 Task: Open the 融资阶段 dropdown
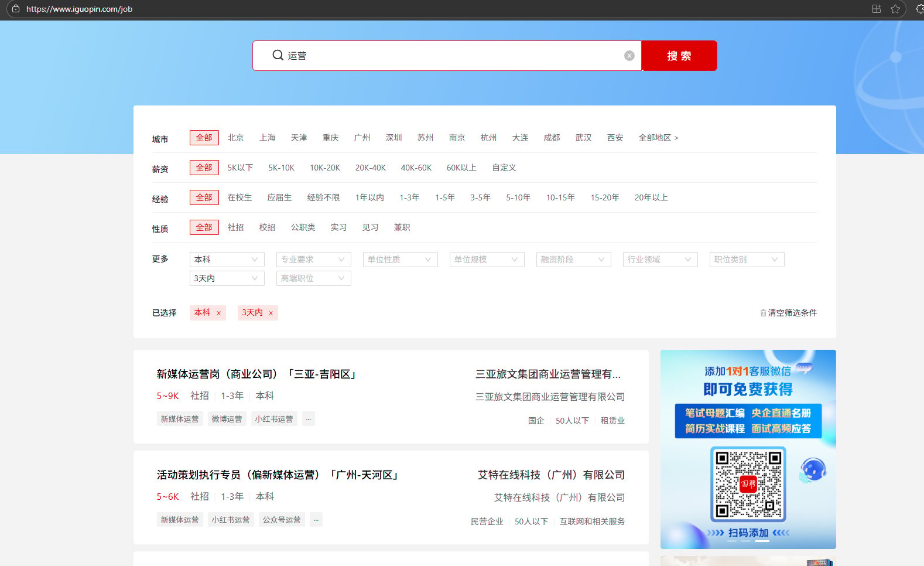(x=574, y=260)
